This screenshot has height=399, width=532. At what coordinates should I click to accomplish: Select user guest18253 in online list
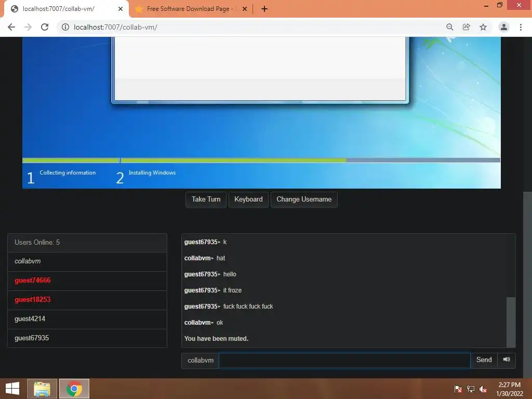(87, 300)
